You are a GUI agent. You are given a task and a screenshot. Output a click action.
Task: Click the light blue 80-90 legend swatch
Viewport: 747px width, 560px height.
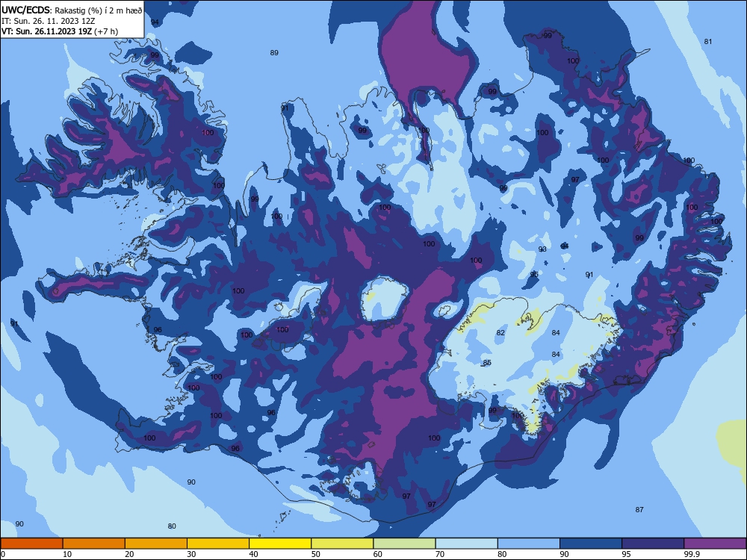click(x=529, y=544)
